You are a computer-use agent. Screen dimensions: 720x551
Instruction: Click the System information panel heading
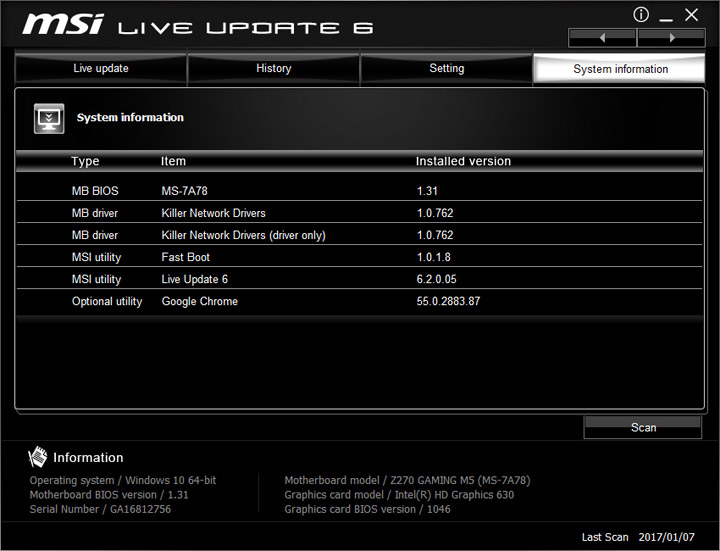coord(130,118)
